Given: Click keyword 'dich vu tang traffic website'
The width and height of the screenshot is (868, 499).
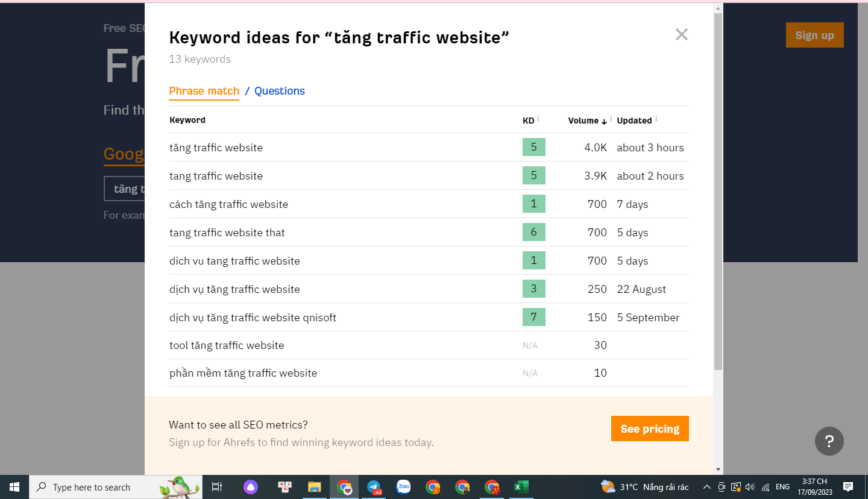Looking at the screenshot, I should point(234,261).
